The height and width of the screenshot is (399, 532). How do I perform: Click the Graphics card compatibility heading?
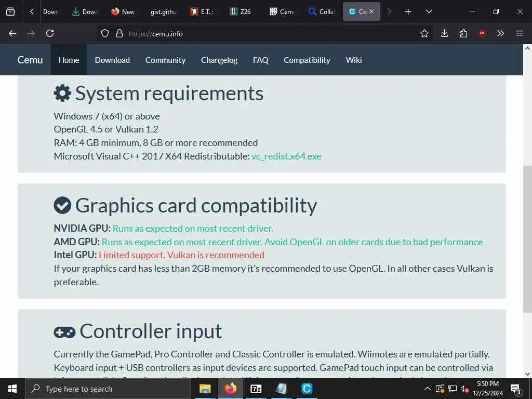click(x=196, y=206)
